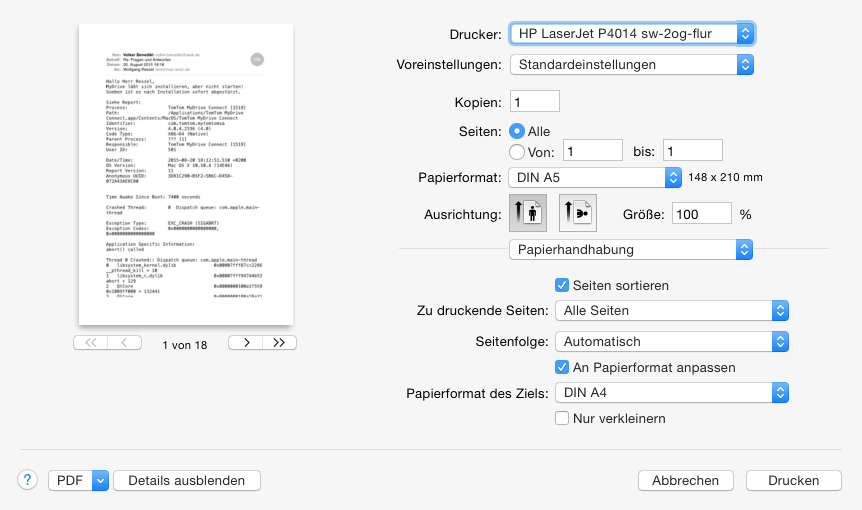Open Papierformat des Ziels dropdown
Viewport: 862px width, 510px height.
pos(672,392)
